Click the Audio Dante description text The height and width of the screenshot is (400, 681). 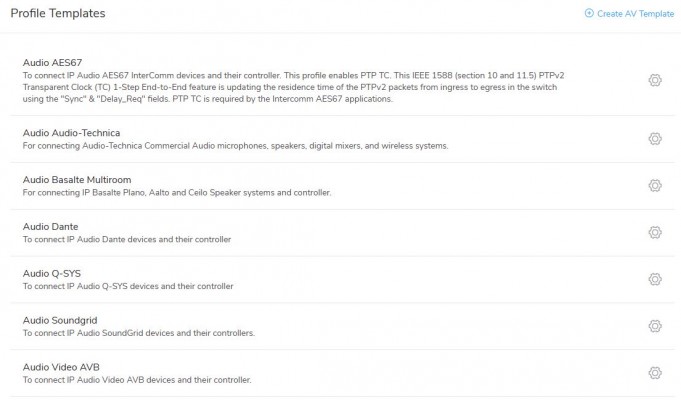tap(127, 239)
